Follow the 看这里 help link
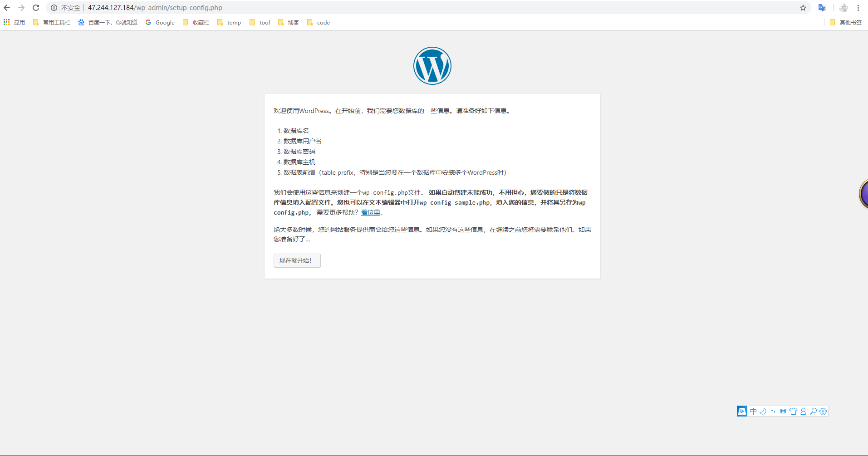Viewport: 868px width, 456px height. click(371, 212)
